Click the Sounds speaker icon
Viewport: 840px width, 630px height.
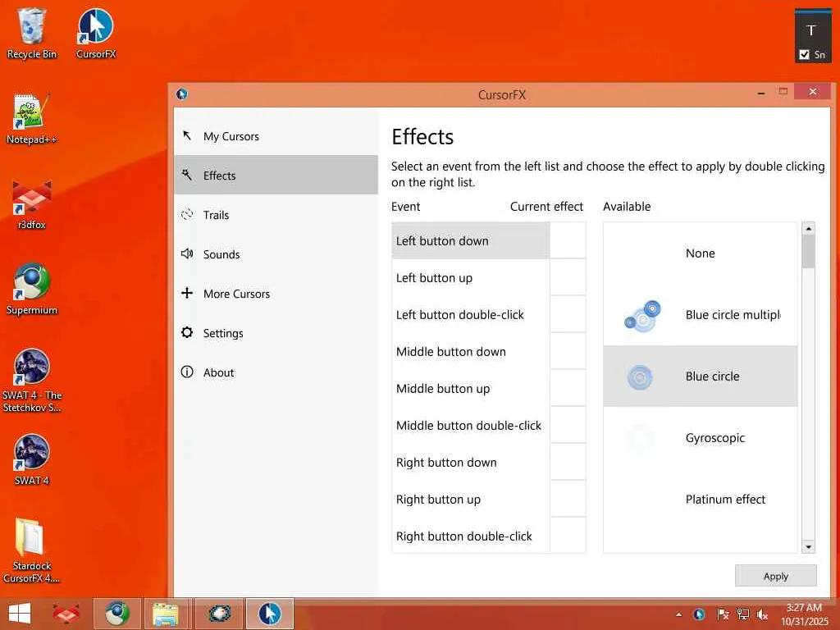[186, 253]
